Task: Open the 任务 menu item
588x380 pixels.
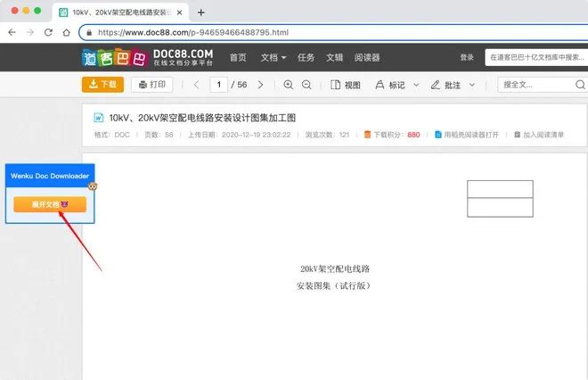Action: point(306,57)
